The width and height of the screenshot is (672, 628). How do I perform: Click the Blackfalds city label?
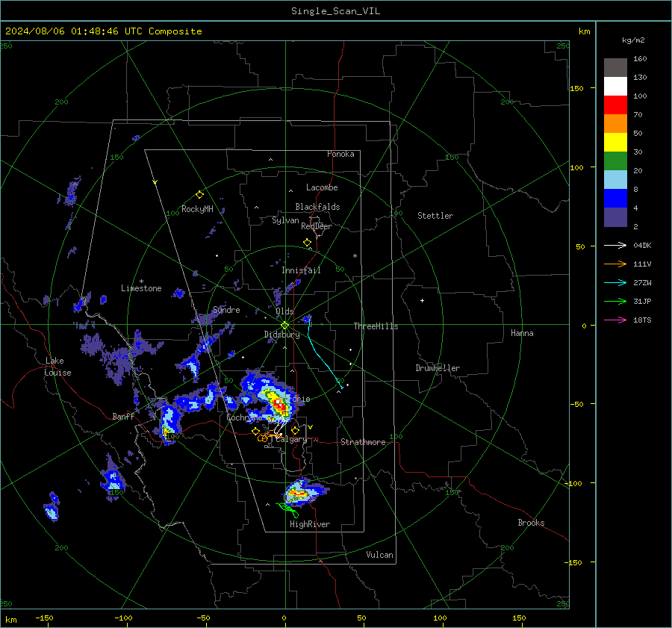[x=317, y=207]
